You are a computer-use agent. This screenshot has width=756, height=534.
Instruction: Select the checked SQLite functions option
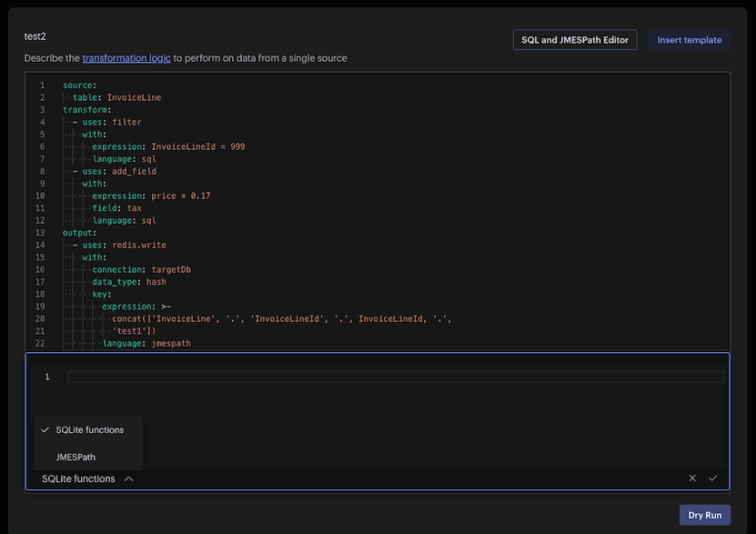(x=89, y=429)
